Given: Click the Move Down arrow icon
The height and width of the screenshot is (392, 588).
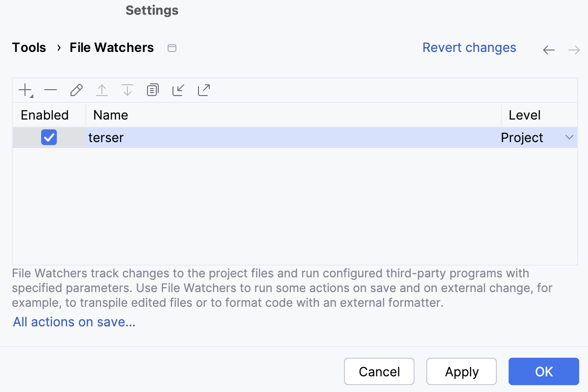Looking at the screenshot, I should [127, 90].
